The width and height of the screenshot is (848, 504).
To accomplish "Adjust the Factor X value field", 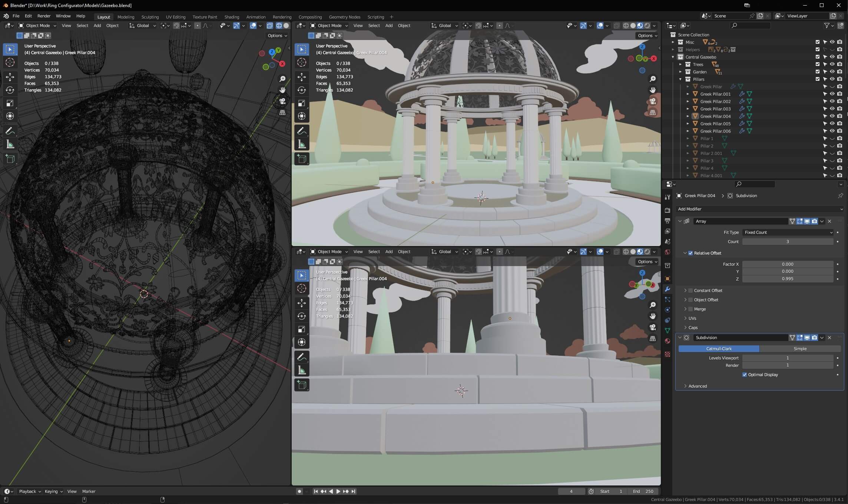I will click(x=788, y=264).
